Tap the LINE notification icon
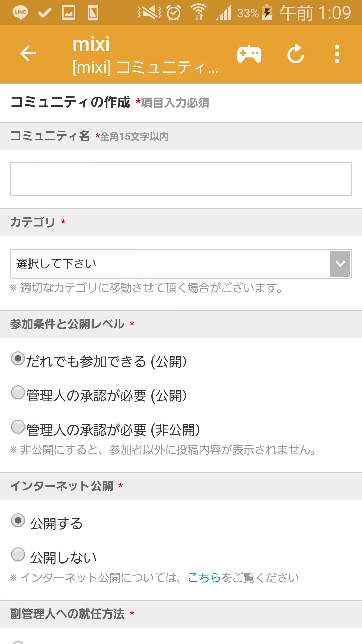 [x=20, y=13]
